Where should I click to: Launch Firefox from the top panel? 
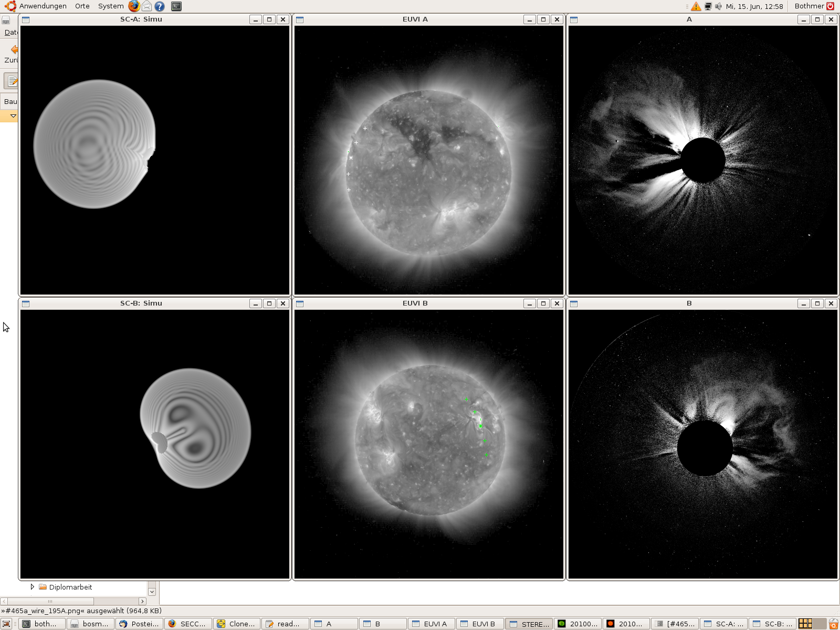click(134, 6)
